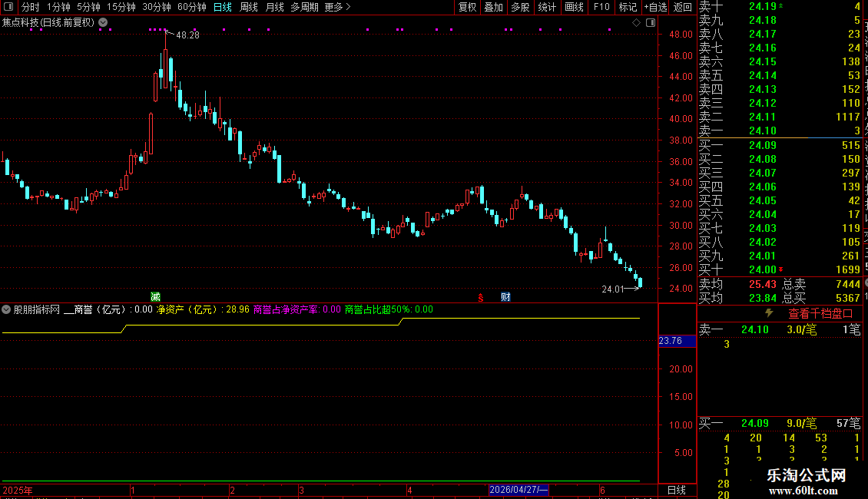868x499 pixels.
Task: Select the 日线 daily chart tab
Action: [223, 7]
